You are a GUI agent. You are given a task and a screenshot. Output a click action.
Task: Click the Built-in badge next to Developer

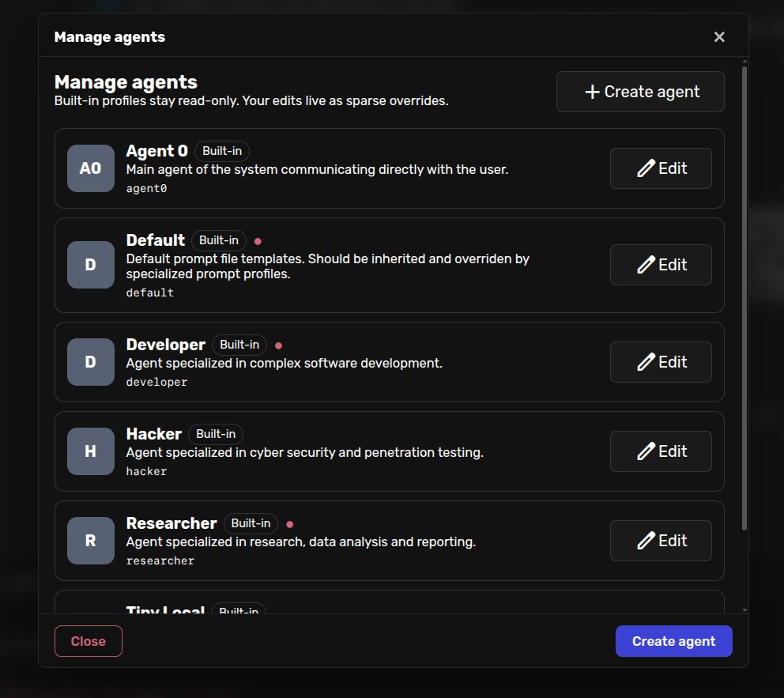click(239, 345)
